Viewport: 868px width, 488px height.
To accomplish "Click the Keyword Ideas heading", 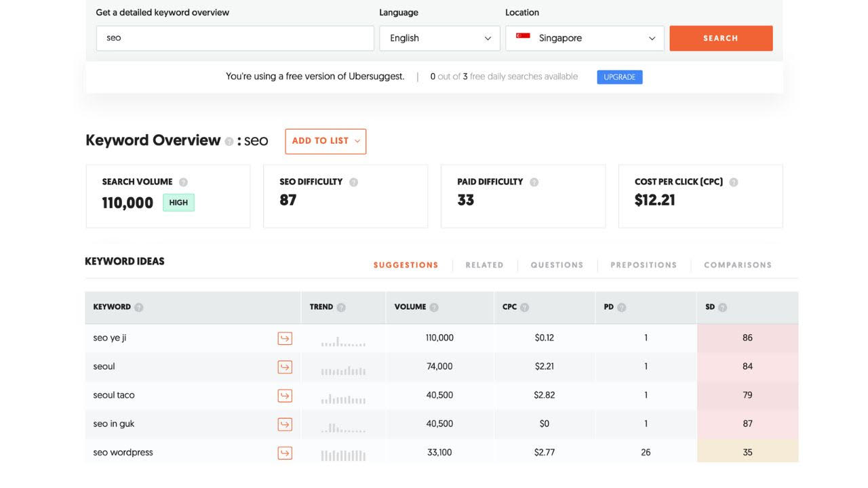I will pos(125,262).
